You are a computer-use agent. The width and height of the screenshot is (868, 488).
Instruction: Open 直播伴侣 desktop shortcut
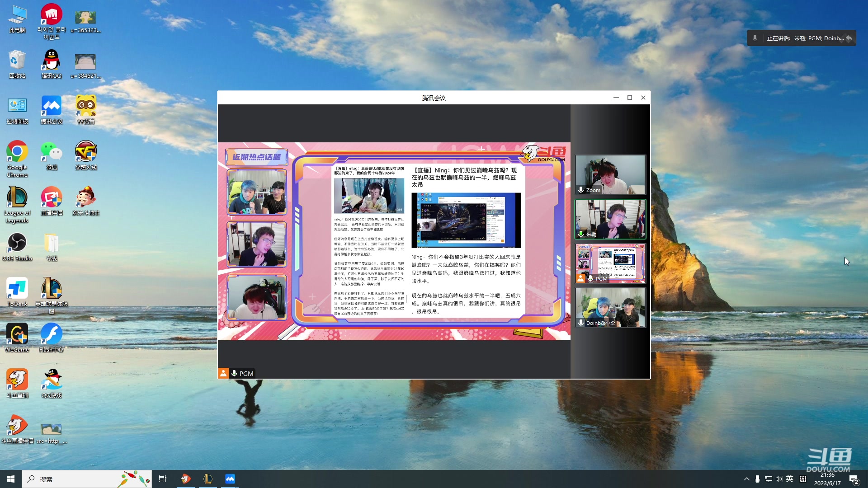(52, 201)
